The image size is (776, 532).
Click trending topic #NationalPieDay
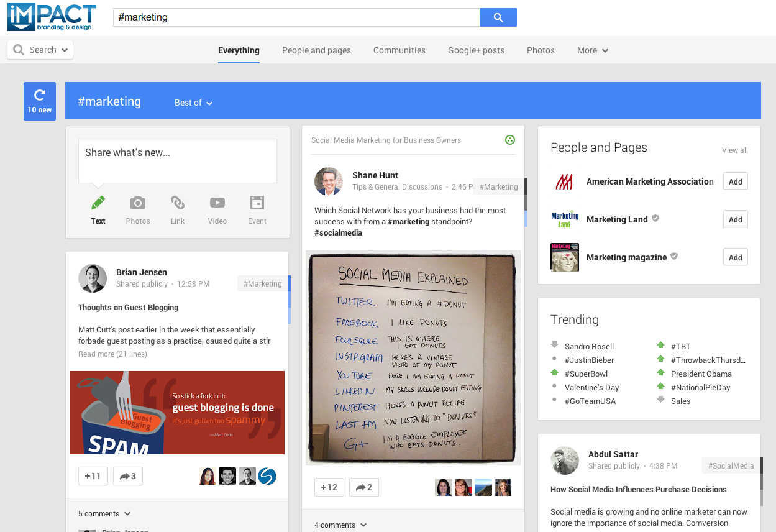(701, 387)
